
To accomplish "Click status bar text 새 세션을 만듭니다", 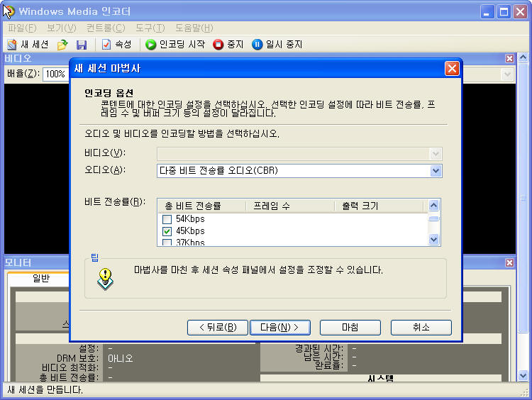I will coord(45,390).
